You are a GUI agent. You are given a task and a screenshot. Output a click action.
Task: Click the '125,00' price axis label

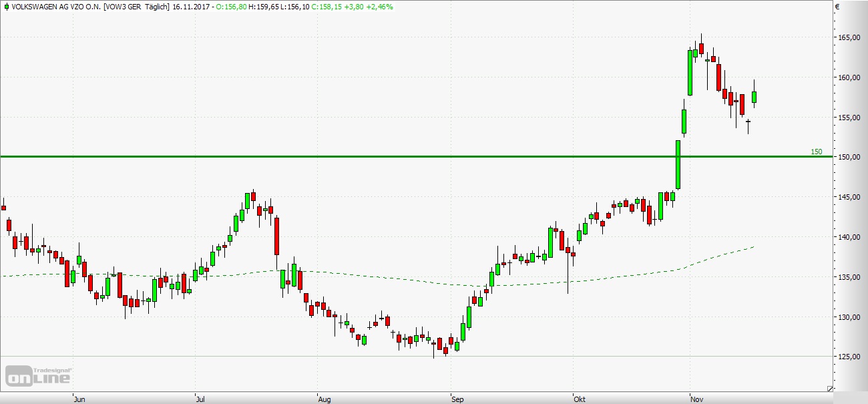tap(851, 357)
